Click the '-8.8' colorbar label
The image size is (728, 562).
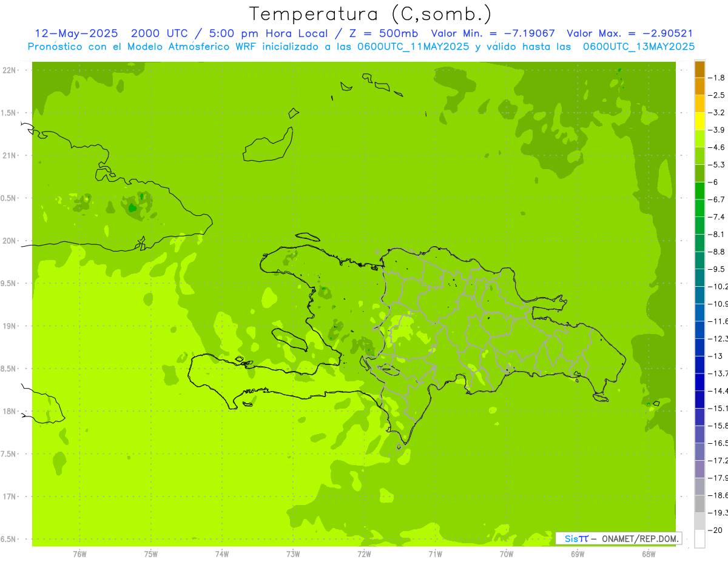pyautogui.click(x=716, y=252)
